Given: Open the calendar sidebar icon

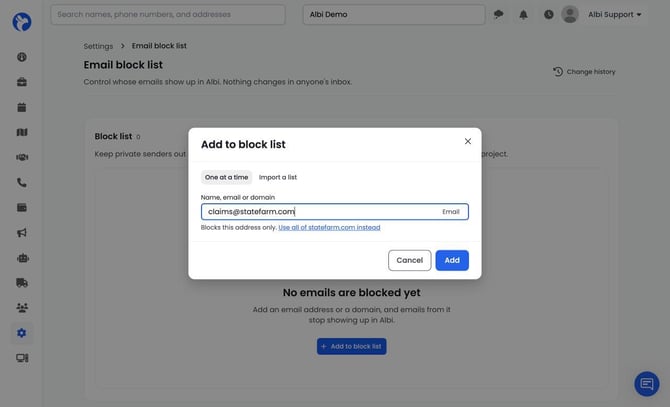Looking at the screenshot, I should click(x=22, y=107).
